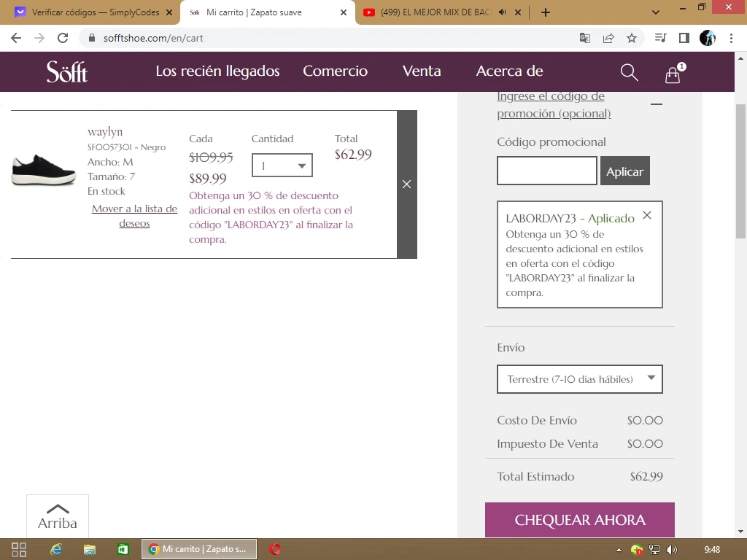Open Internet Explorer from the taskbar
The width and height of the screenshot is (747, 560).
point(56,550)
